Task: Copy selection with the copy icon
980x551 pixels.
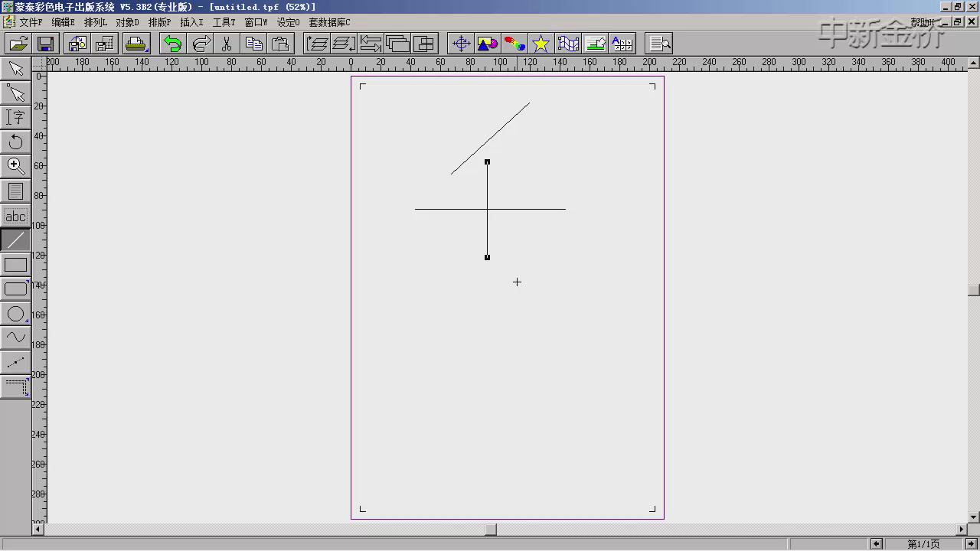Action: pyautogui.click(x=253, y=44)
